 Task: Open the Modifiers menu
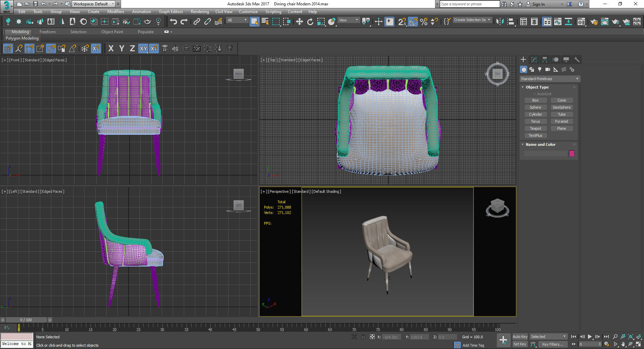coord(115,12)
